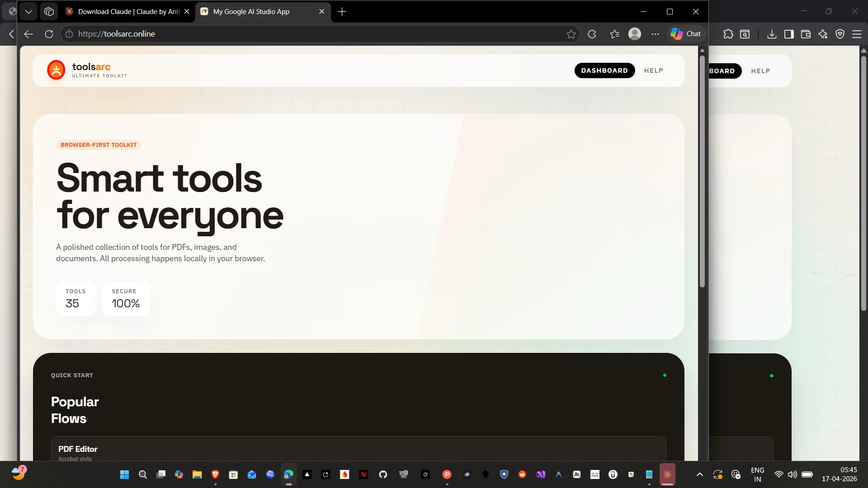Expand the tab search dropdown arrow
This screenshot has width=868, height=488.
coord(28,11)
